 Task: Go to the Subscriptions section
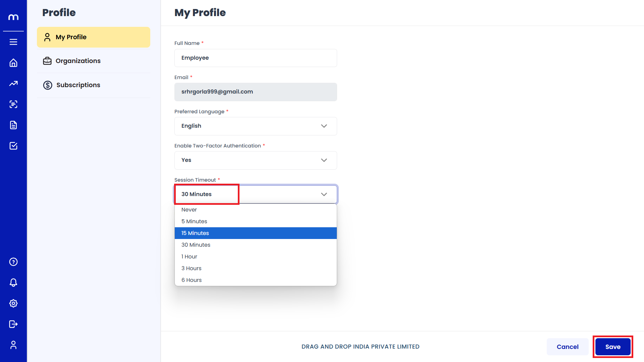point(78,85)
